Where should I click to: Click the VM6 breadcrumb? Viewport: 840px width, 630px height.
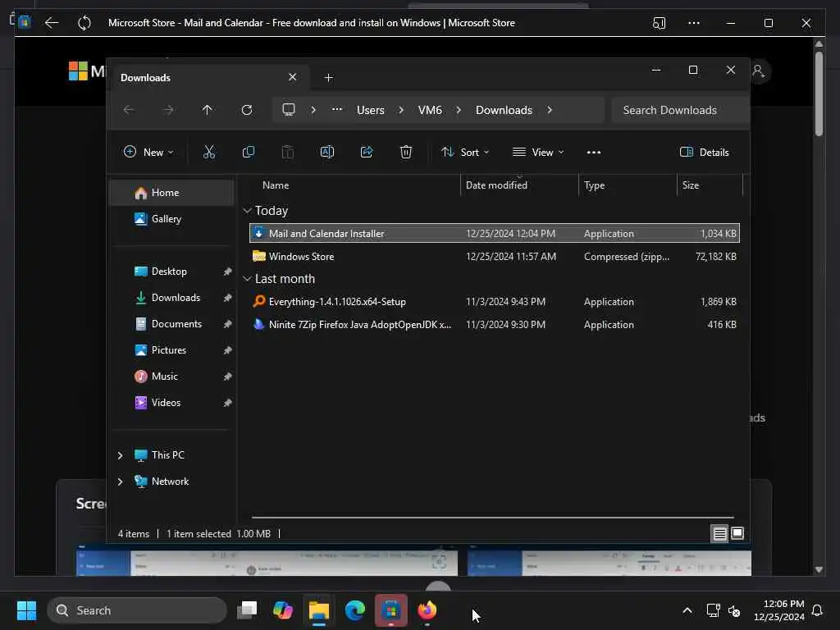point(430,110)
